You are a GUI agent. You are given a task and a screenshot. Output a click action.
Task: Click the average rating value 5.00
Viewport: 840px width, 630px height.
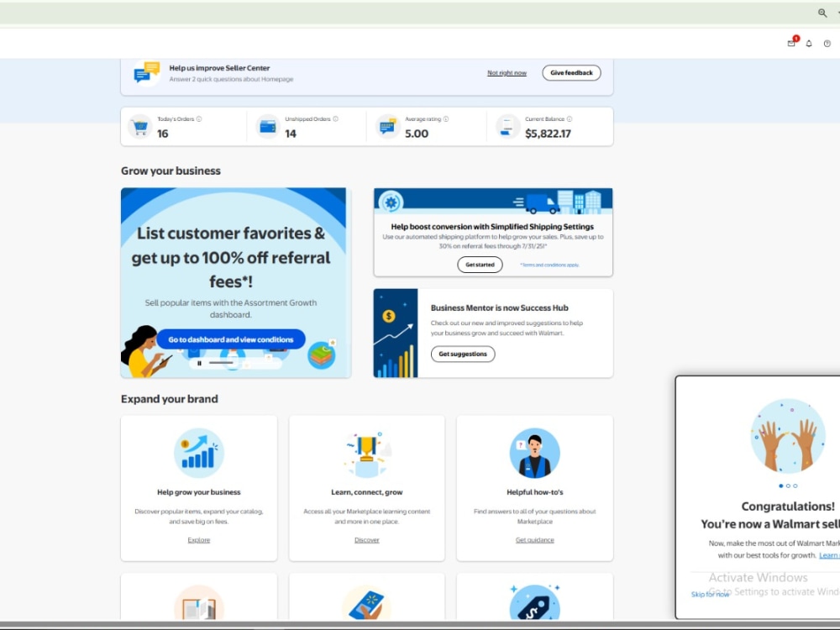pos(417,134)
